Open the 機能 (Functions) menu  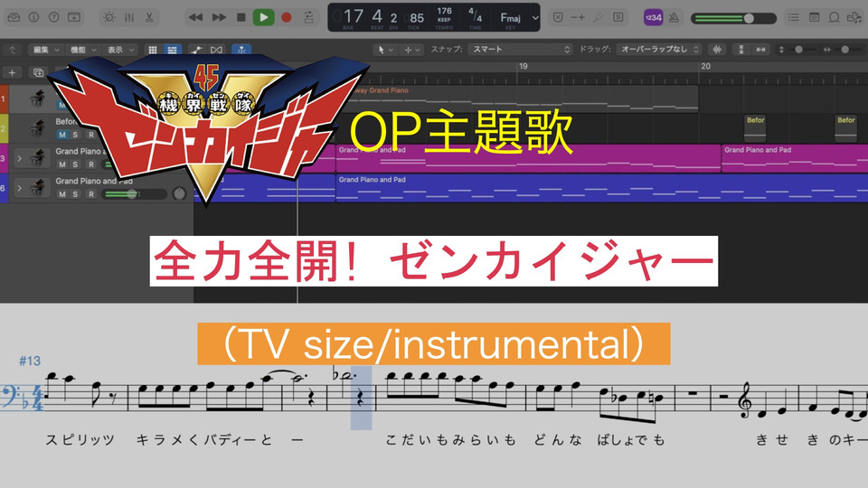(83, 50)
